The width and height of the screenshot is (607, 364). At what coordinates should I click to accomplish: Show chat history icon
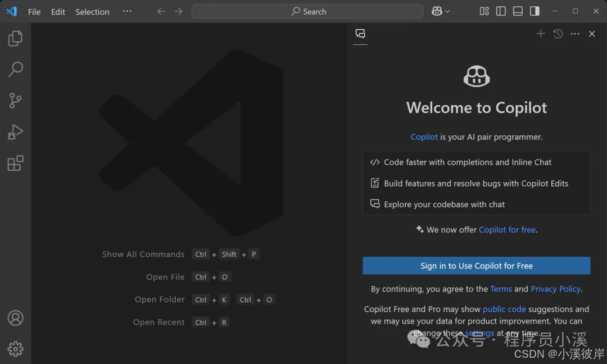tap(558, 34)
